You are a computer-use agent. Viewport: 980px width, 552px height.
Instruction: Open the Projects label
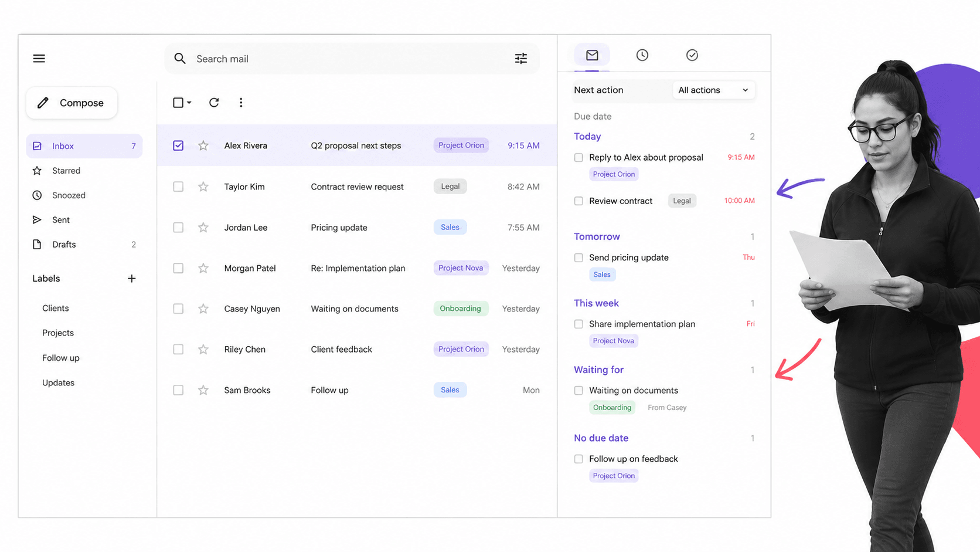click(58, 333)
